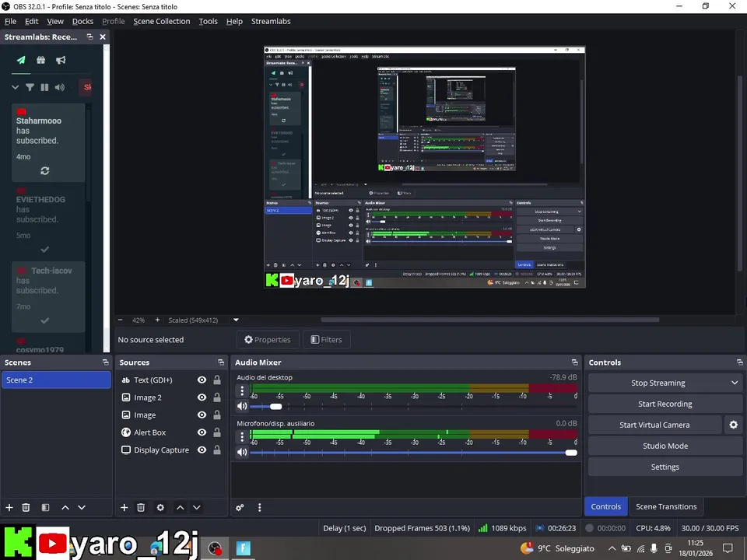The image size is (747, 560).
Task: Move source up in Sources panel
Action: [180, 507]
